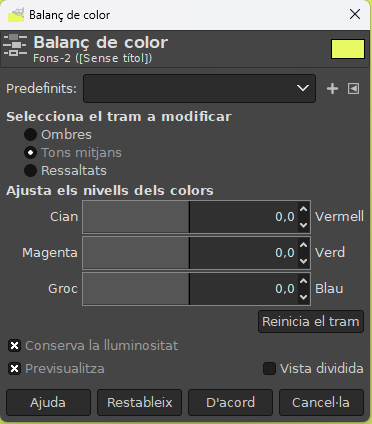Disable the Previsualitza checkbox
Screen dimensions: 372x424
coord(14,369)
